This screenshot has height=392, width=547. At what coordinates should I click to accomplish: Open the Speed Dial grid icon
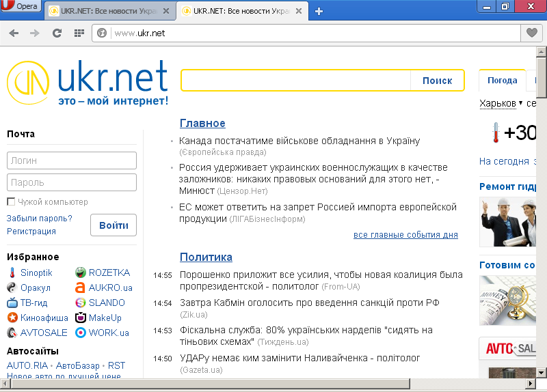[x=79, y=33]
